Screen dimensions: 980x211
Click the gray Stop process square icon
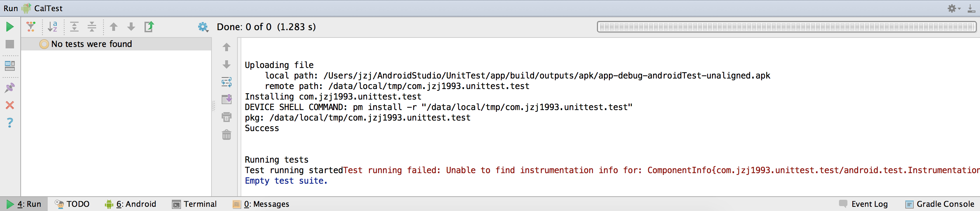tap(10, 44)
